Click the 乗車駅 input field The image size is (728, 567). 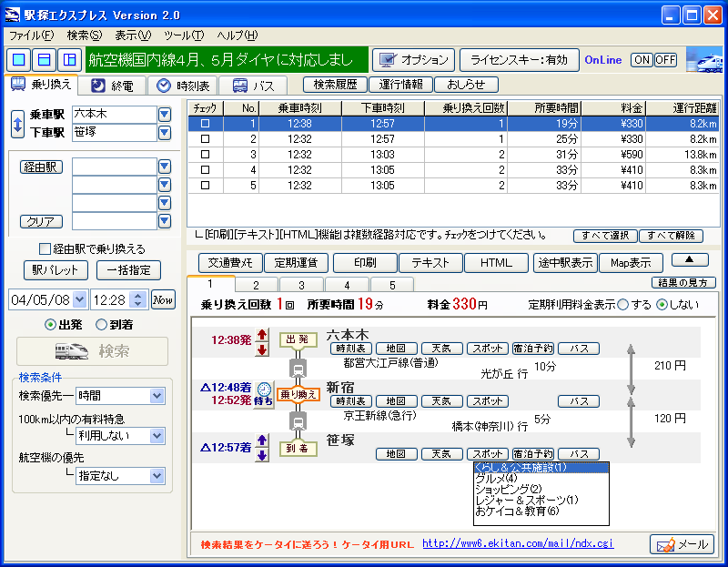coord(115,115)
